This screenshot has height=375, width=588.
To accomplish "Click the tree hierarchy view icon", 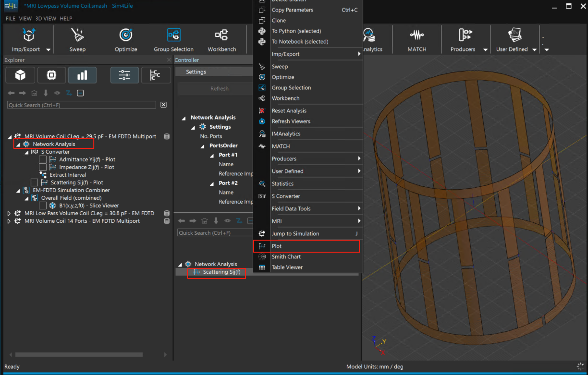I will (155, 75).
